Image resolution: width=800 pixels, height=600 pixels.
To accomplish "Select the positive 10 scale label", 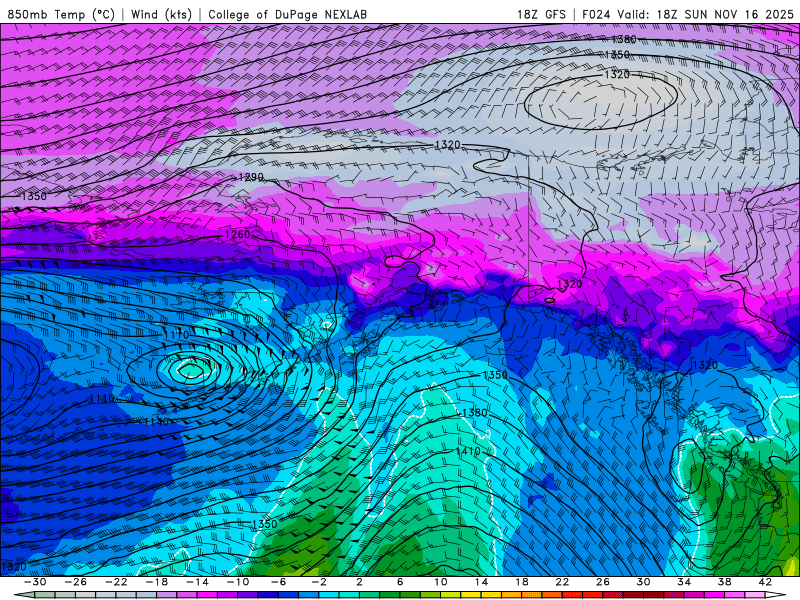I will point(440,582).
